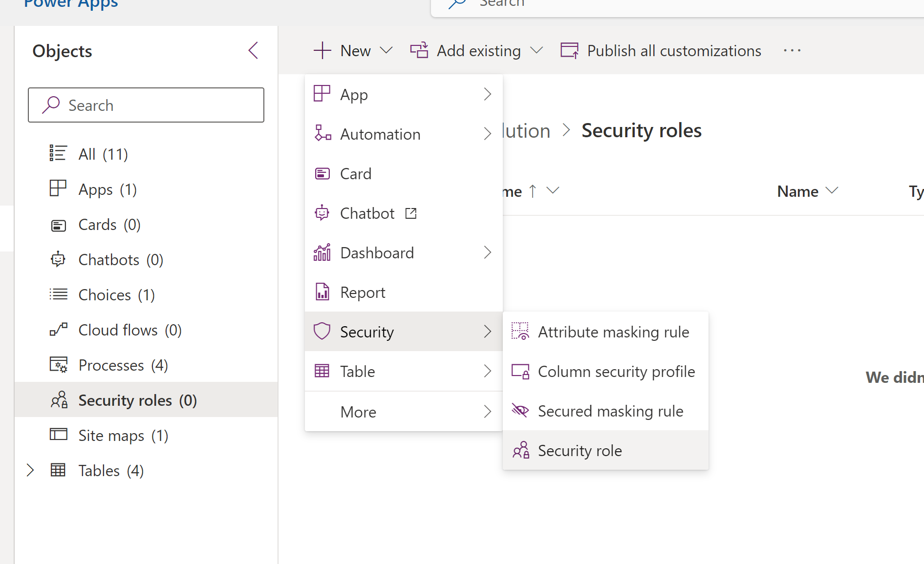This screenshot has height=564, width=924.
Task: Click the Card icon in New menu
Action: (322, 173)
